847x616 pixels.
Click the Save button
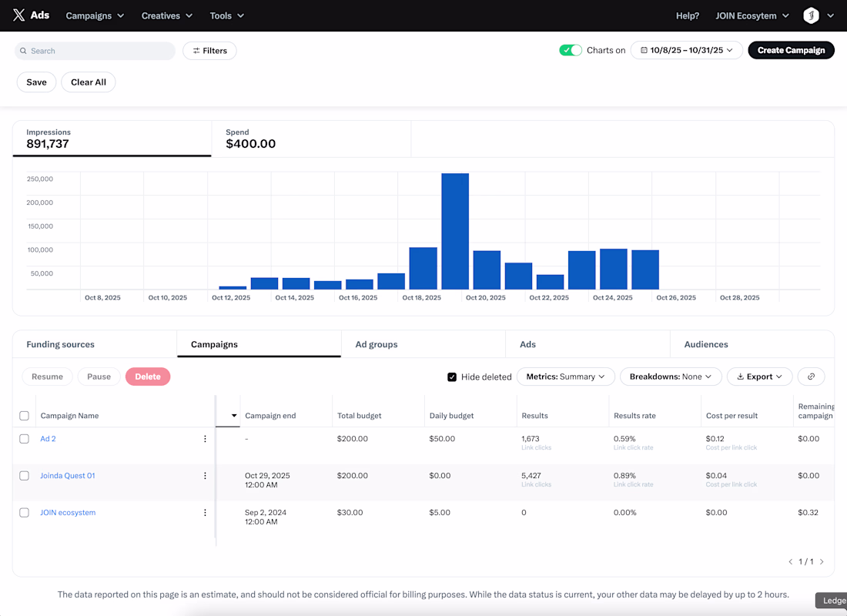(36, 82)
